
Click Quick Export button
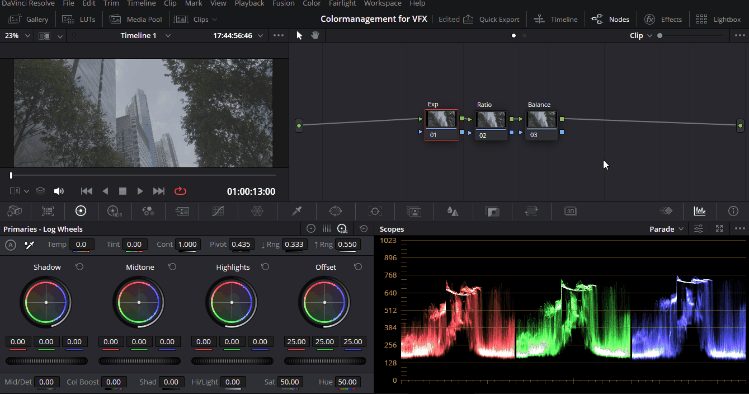(x=491, y=20)
